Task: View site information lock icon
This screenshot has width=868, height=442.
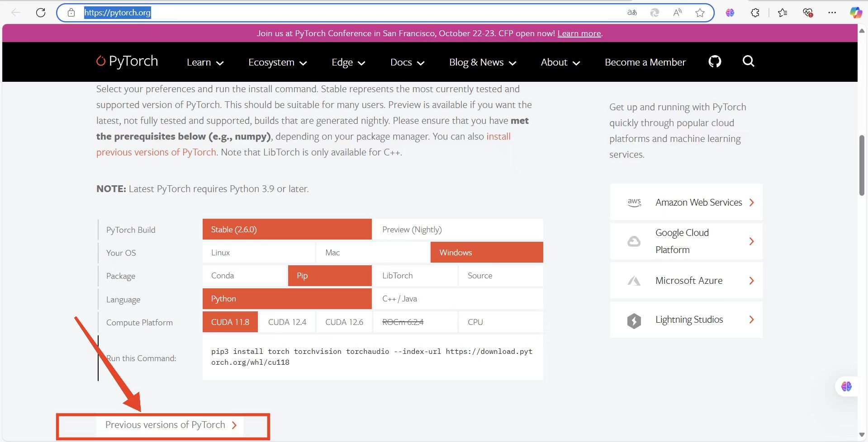Action: 71,13
